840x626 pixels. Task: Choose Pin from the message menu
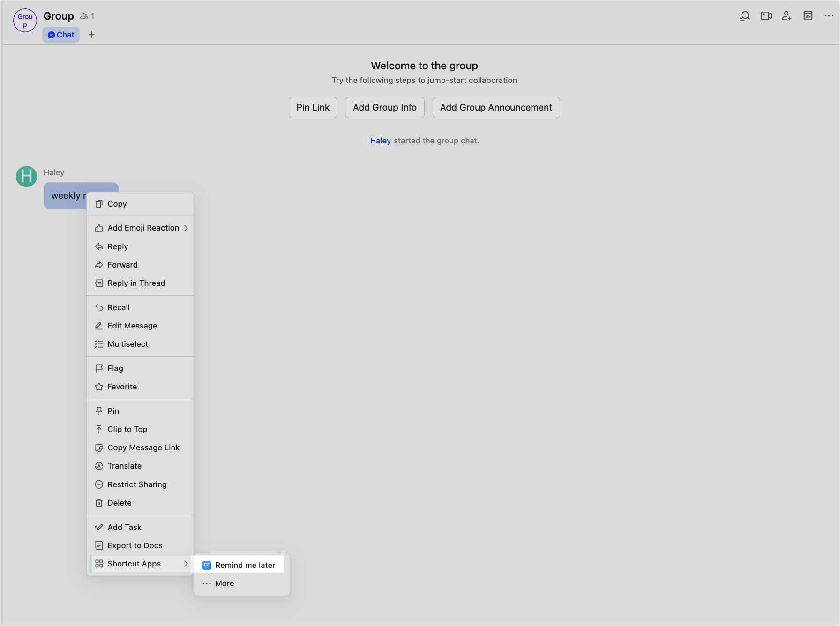(113, 411)
